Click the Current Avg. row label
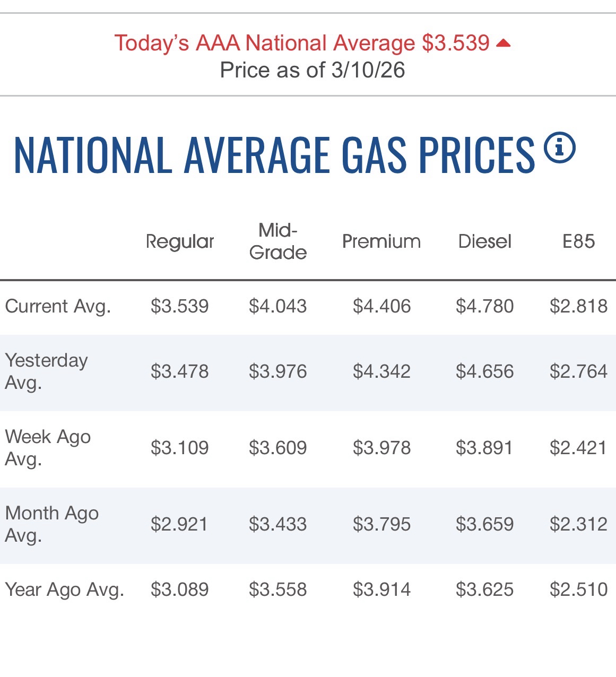The width and height of the screenshot is (616, 677). pyautogui.click(x=58, y=306)
